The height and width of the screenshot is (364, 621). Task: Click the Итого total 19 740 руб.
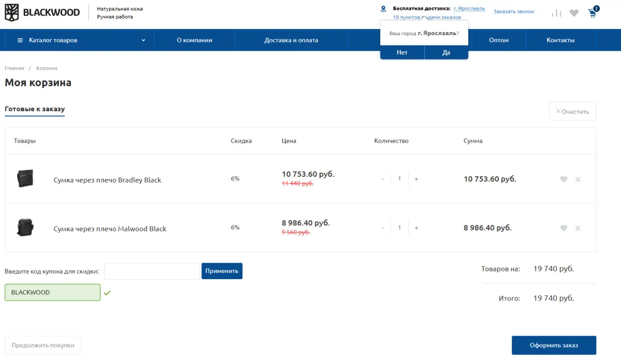pyautogui.click(x=554, y=298)
